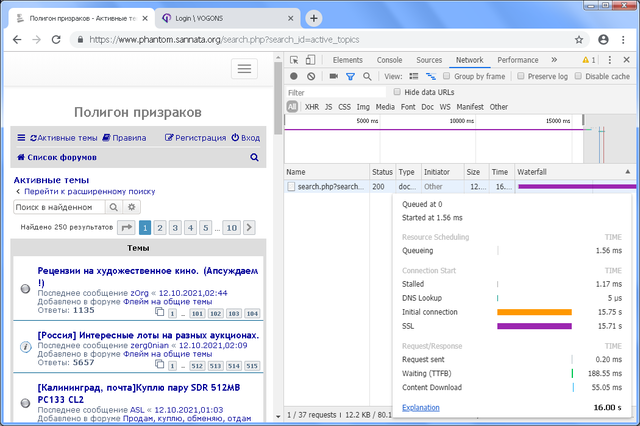Click the advanced search gear button
Image resolution: width=640 pixels, height=426 pixels.
click(131, 207)
